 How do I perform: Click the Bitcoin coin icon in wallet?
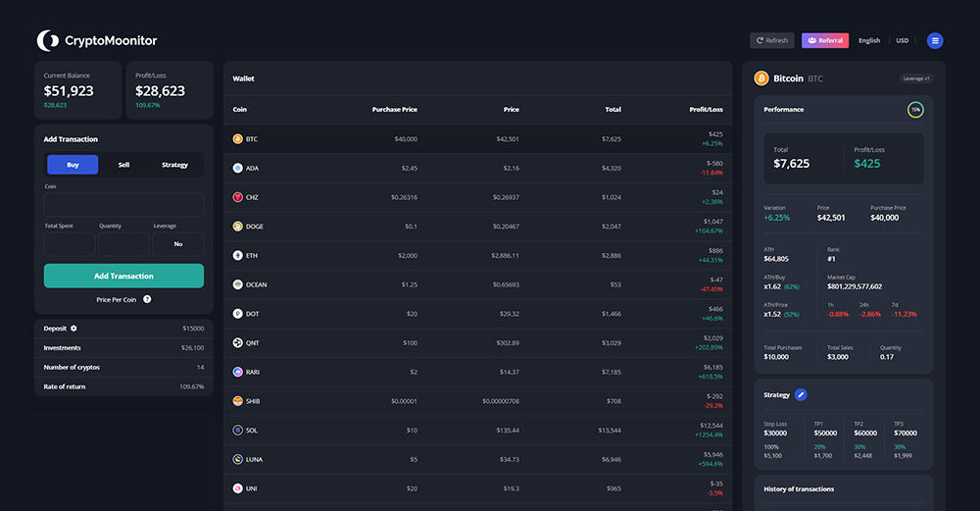[237, 139]
